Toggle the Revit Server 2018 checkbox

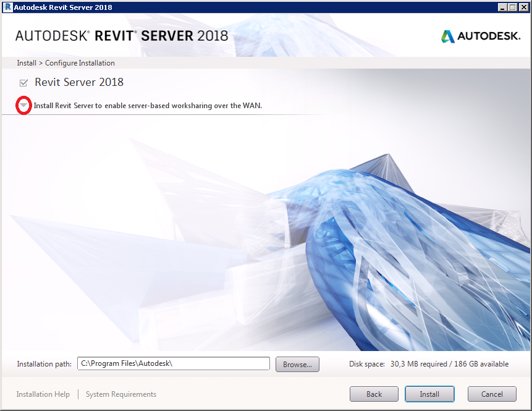click(x=23, y=82)
